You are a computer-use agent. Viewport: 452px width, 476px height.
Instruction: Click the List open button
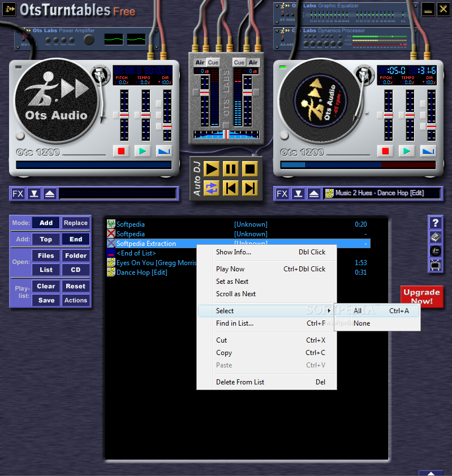(46, 270)
